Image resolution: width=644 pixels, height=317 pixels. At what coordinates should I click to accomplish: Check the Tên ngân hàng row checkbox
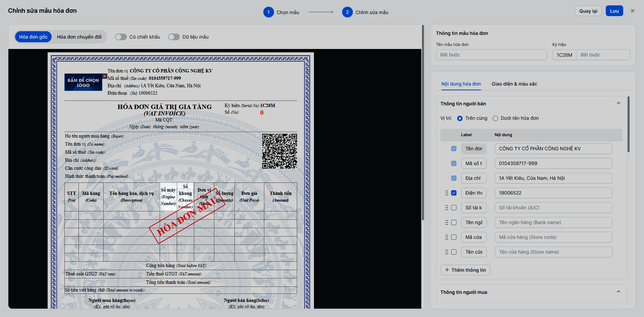click(x=454, y=222)
